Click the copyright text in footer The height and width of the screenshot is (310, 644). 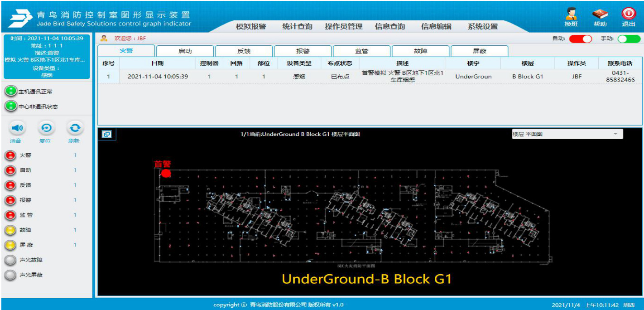tap(278, 305)
